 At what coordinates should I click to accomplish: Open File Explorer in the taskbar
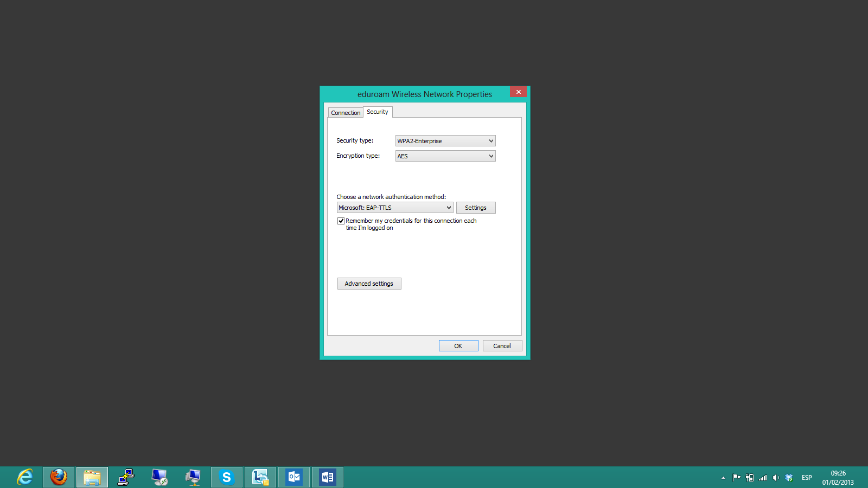(92, 477)
